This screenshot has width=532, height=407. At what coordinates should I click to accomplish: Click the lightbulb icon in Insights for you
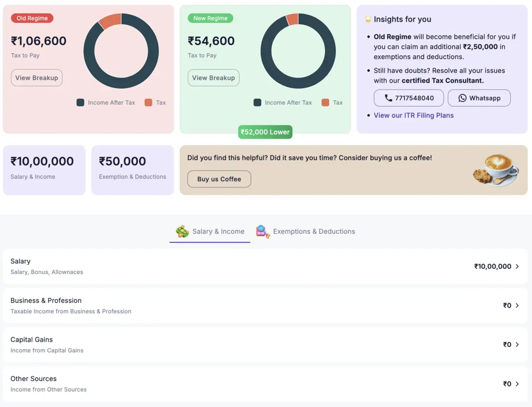[367, 19]
